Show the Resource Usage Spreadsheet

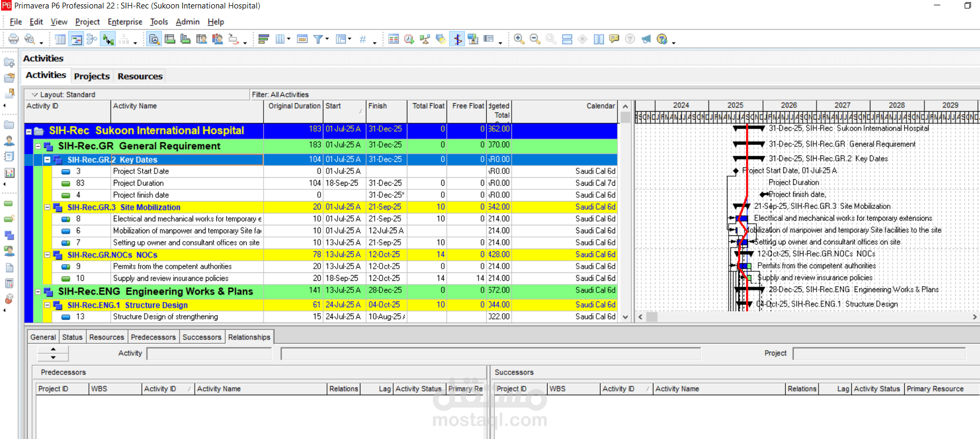click(201, 39)
